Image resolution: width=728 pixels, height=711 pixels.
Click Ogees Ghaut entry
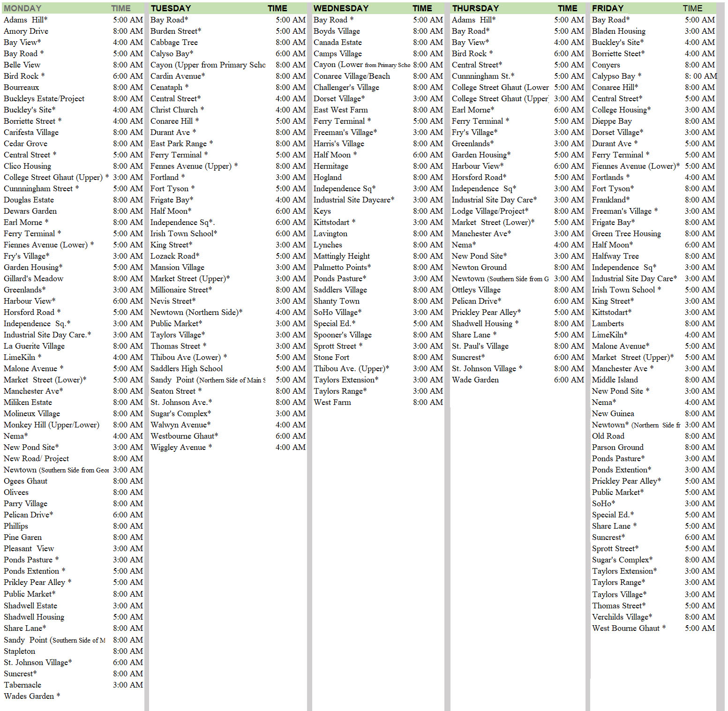point(25,481)
